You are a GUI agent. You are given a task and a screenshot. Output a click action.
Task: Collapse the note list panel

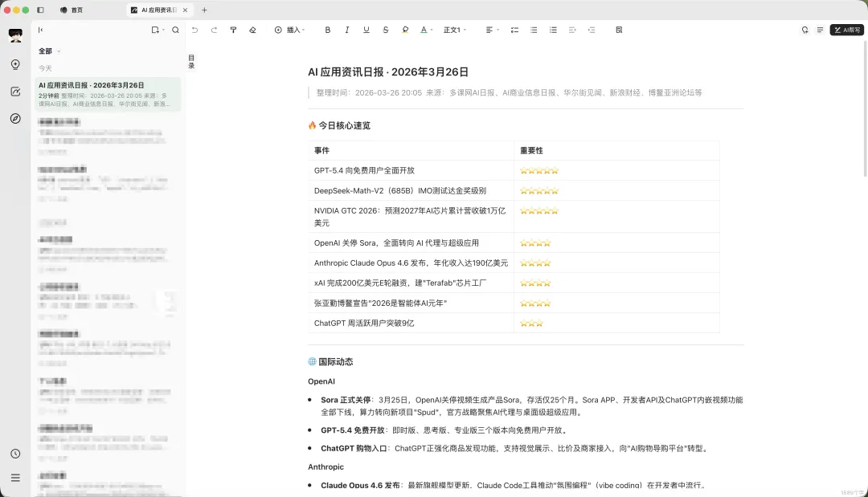click(x=40, y=30)
